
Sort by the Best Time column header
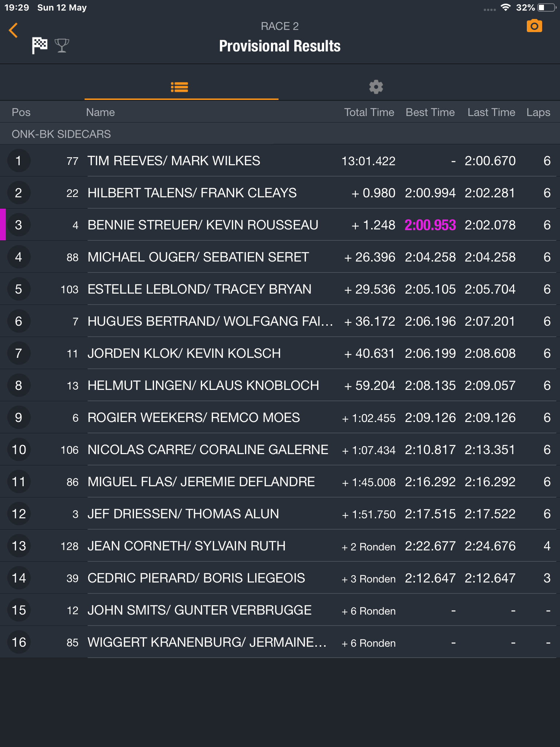point(430,112)
